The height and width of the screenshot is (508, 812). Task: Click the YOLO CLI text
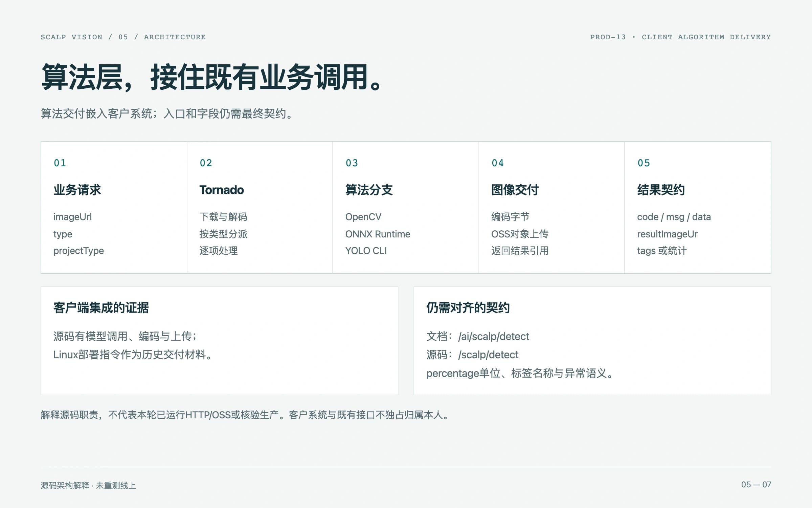pos(366,251)
